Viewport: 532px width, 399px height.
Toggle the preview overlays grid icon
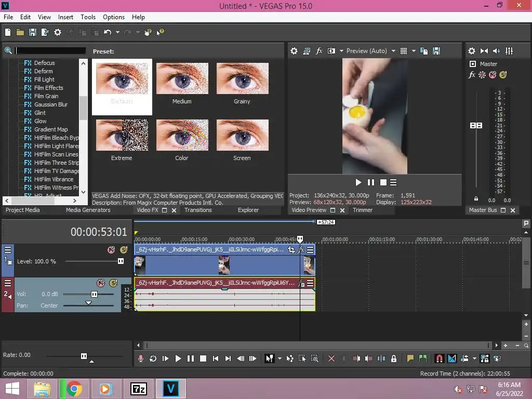tap(403, 51)
